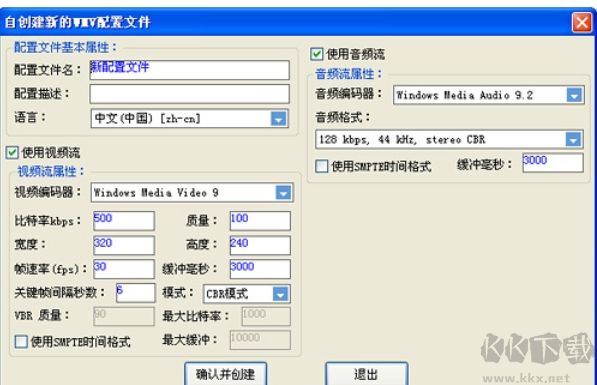Click the audio 缓冲毫秒 field
The height and width of the screenshot is (385, 597).
tap(553, 163)
